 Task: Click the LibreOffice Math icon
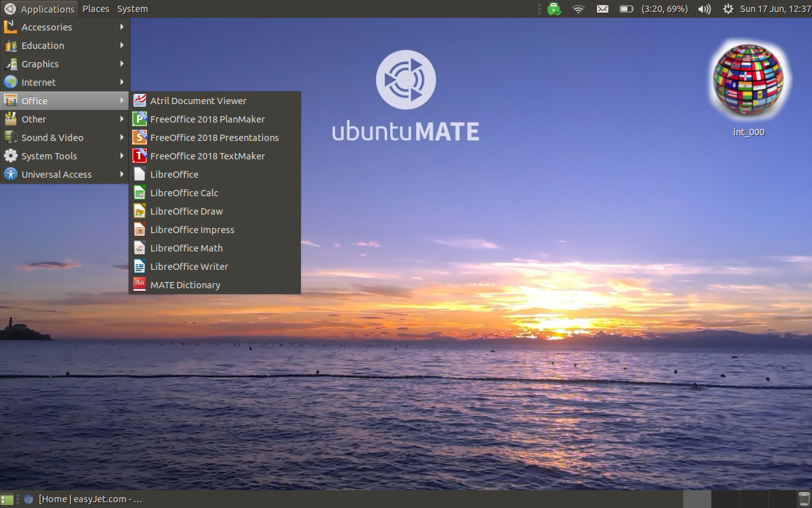click(x=140, y=248)
